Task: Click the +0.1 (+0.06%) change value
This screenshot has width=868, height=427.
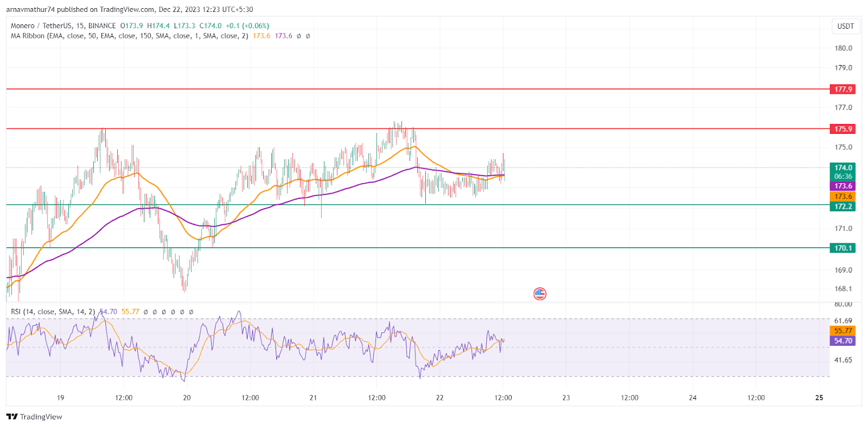Action: click(247, 25)
